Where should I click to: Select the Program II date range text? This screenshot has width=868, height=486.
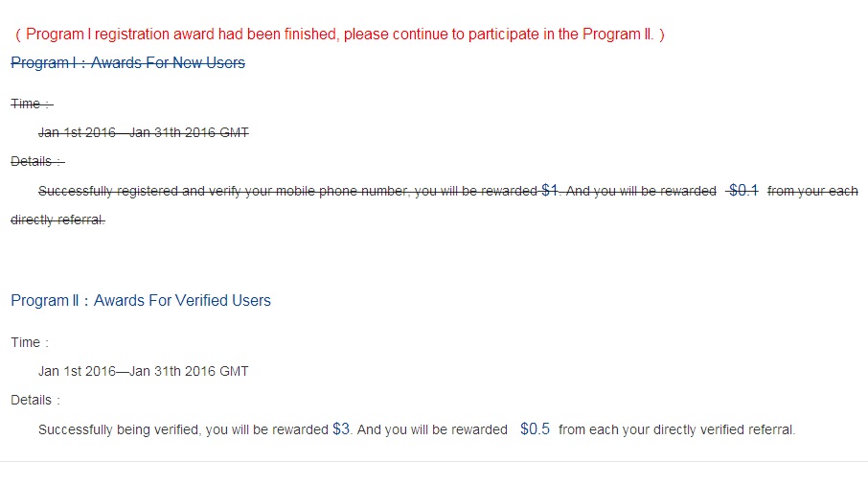click(x=143, y=371)
